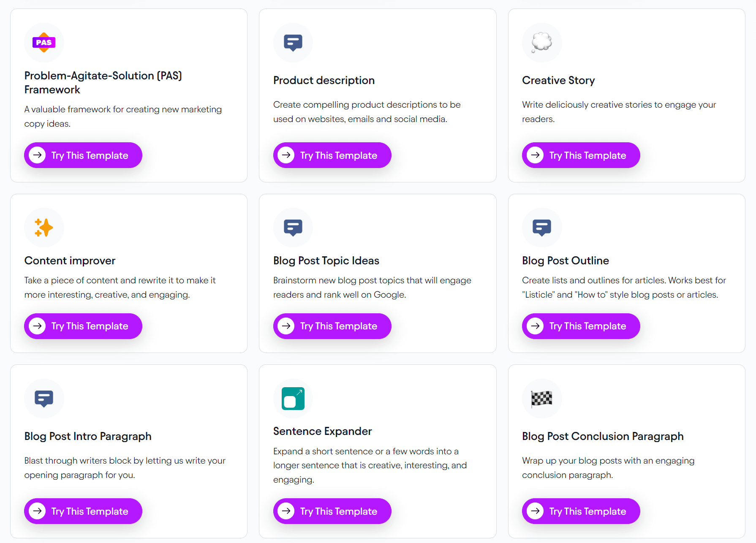Click 'Wrap up your blog posts' description
756x543 pixels.
tap(608, 468)
